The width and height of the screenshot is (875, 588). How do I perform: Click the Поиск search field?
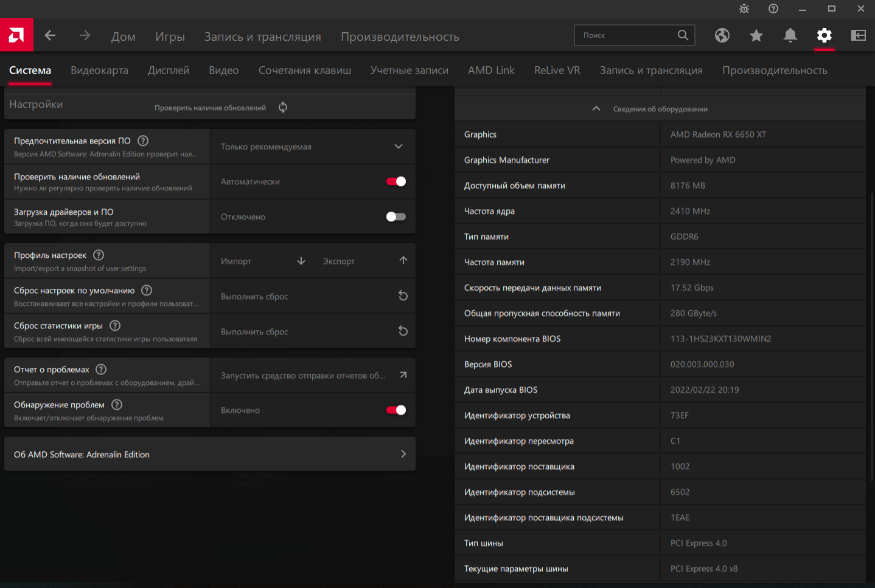628,35
